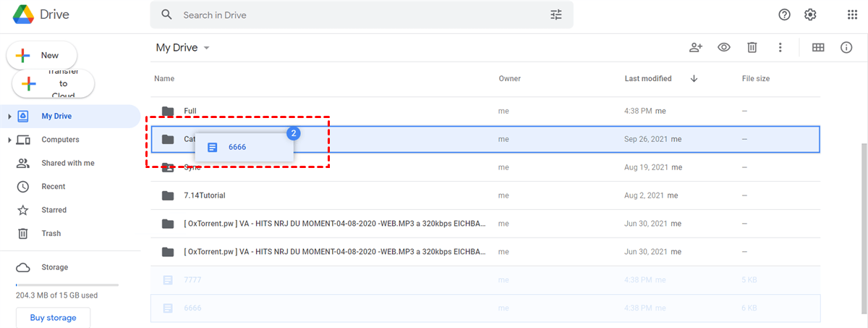Click the New button
This screenshot has height=328, width=868.
tap(41, 55)
